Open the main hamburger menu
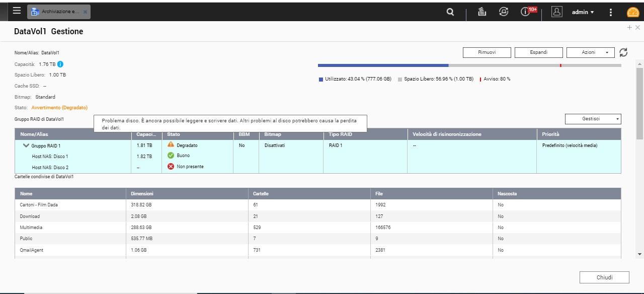644x294 pixels. 17,11
